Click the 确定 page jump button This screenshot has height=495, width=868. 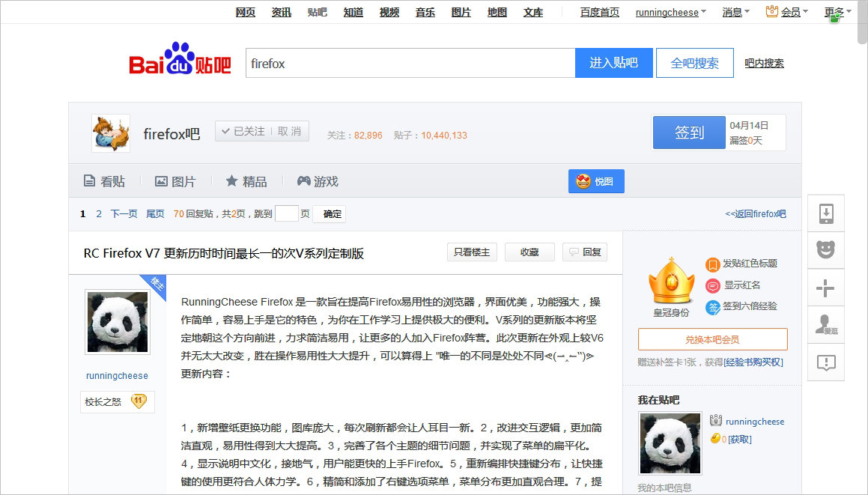click(329, 213)
